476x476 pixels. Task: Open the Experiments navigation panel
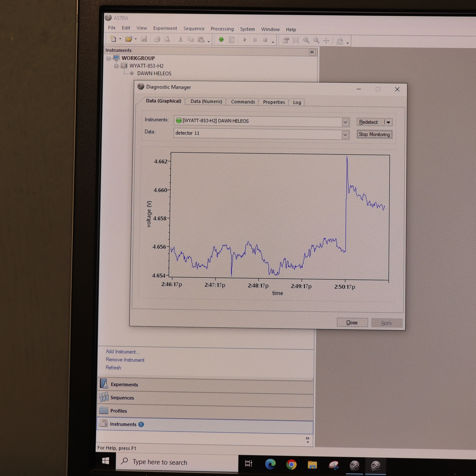point(205,384)
